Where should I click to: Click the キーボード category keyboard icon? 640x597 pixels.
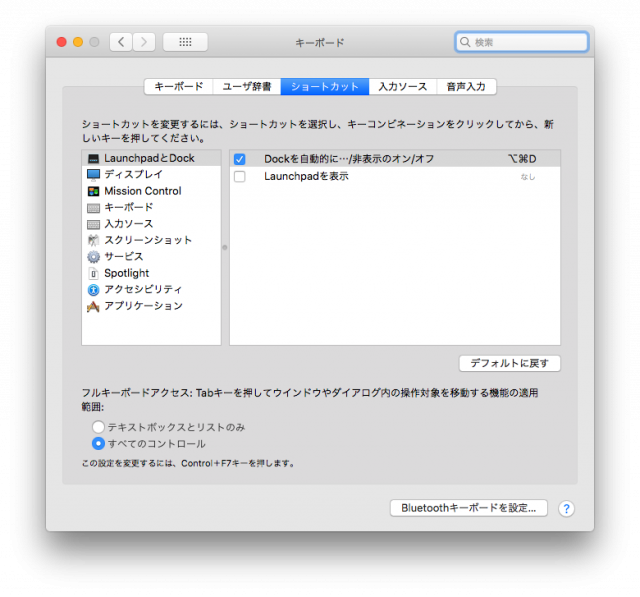93,208
